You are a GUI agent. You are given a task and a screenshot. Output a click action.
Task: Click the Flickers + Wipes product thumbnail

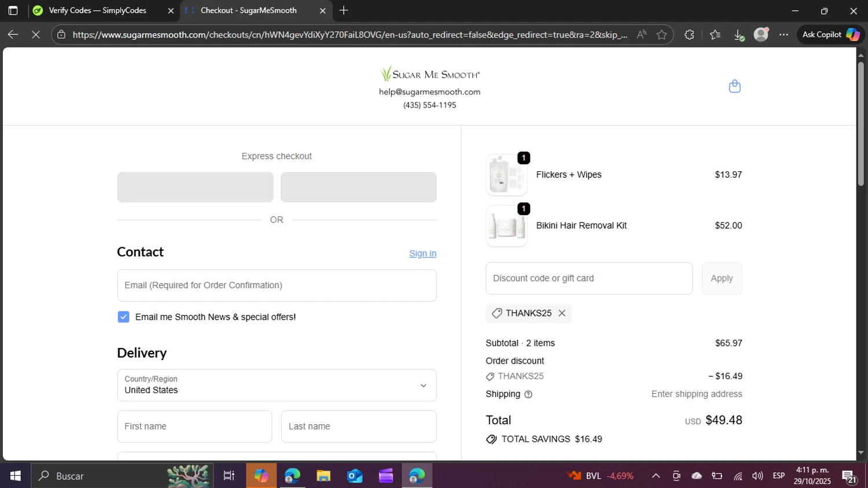click(x=506, y=175)
